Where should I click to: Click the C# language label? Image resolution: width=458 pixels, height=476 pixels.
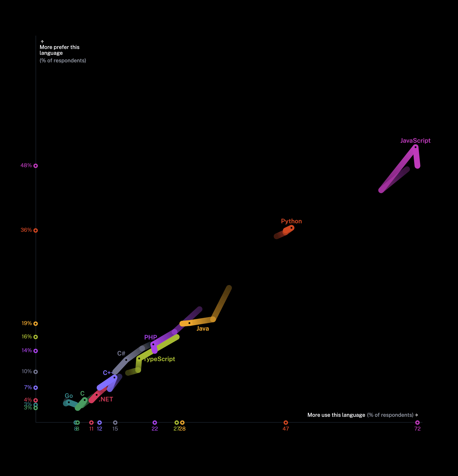121,353
